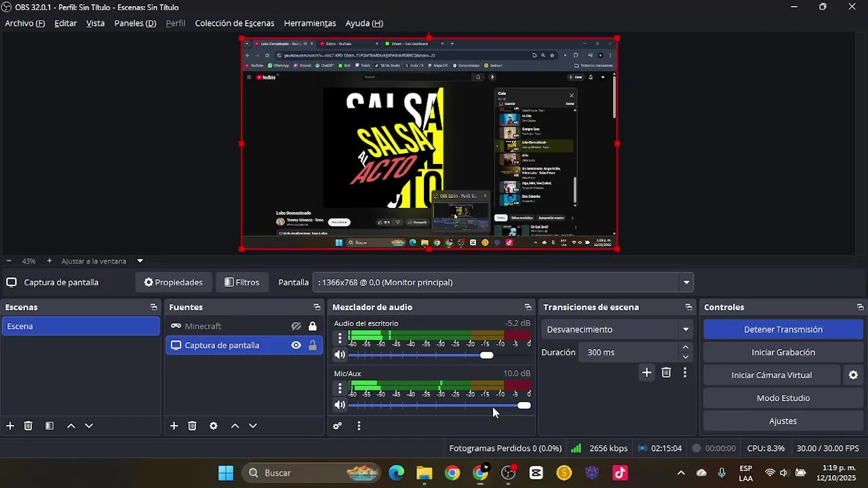Start Iniciar Cámara Virtual
The width and height of the screenshot is (868, 488).
tap(772, 375)
